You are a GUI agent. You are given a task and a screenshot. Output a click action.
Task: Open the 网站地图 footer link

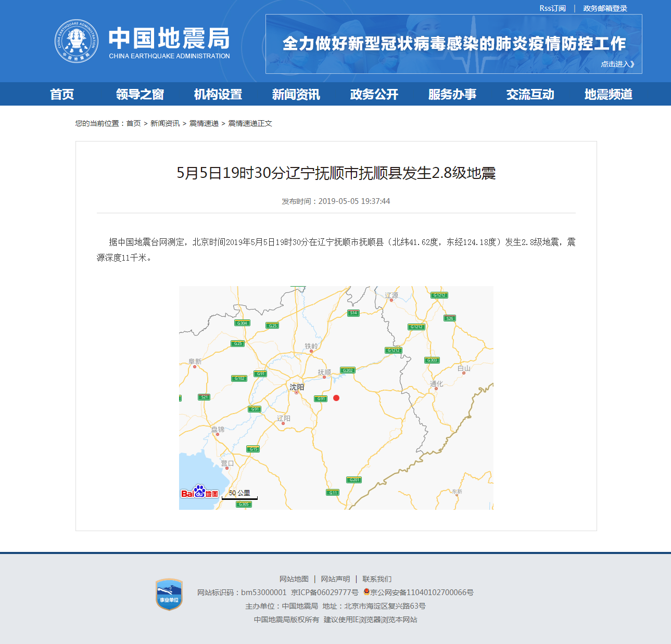pos(294,578)
